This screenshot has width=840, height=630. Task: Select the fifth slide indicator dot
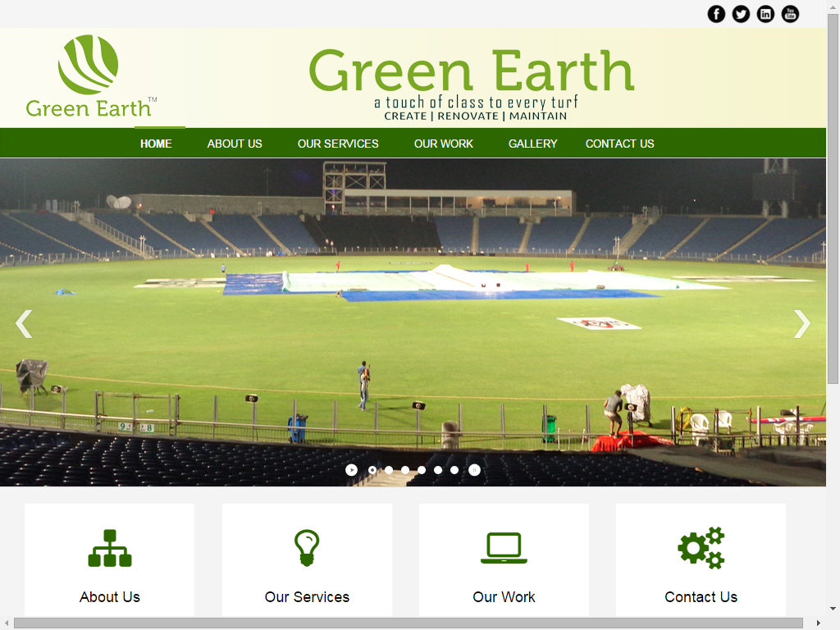point(438,470)
